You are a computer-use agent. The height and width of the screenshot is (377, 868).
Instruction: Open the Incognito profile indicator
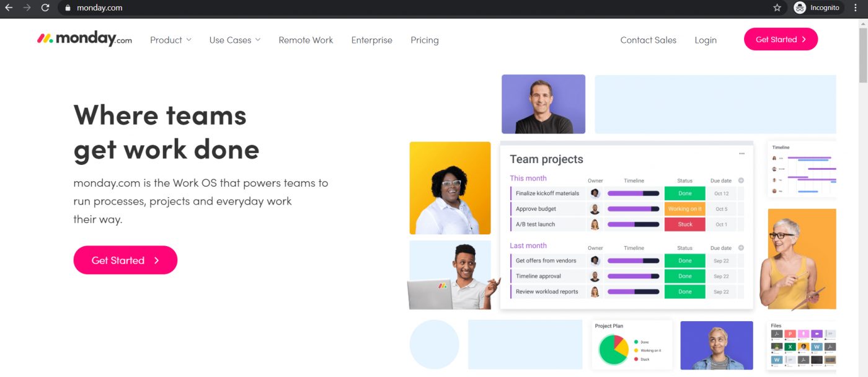pyautogui.click(x=817, y=7)
